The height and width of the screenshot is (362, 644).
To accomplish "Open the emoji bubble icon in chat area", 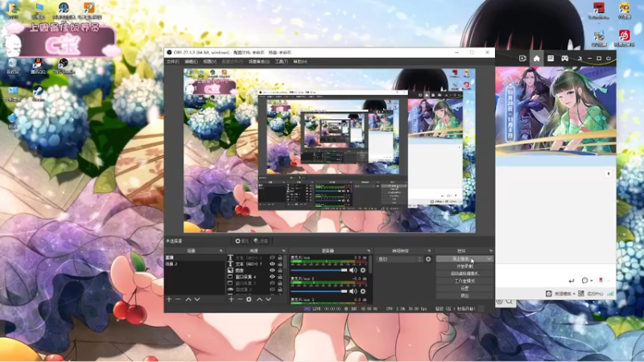I will (x=585, y=280).
